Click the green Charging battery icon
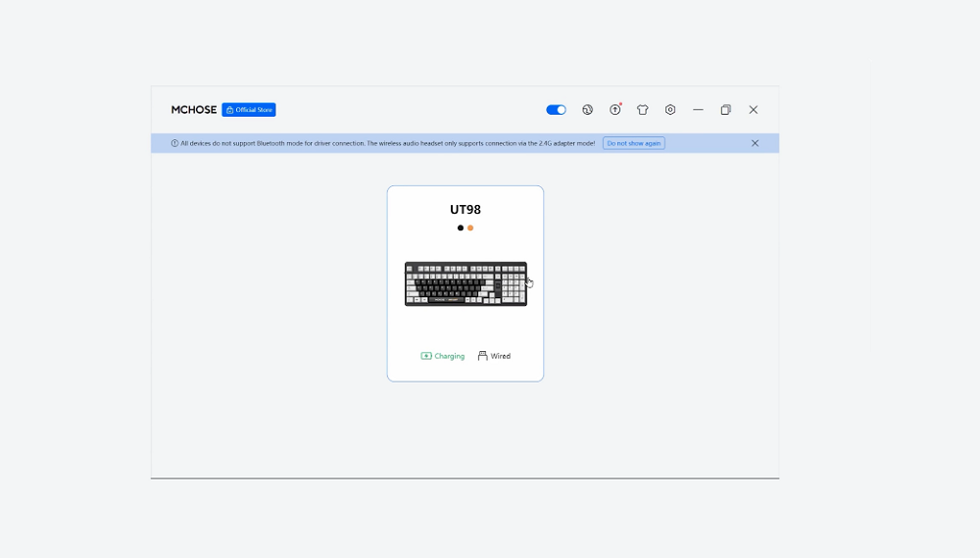The image size is (980, 558). [426, 356]
